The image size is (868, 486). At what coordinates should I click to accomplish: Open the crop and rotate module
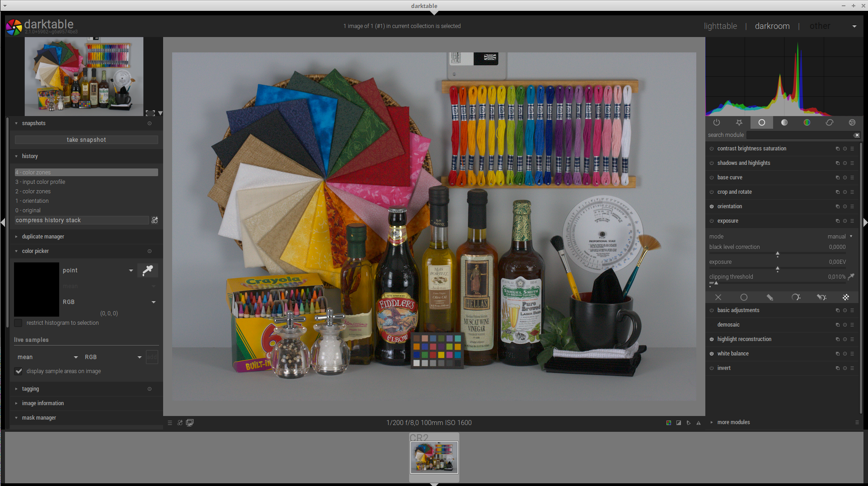click(x=734, y=192)
